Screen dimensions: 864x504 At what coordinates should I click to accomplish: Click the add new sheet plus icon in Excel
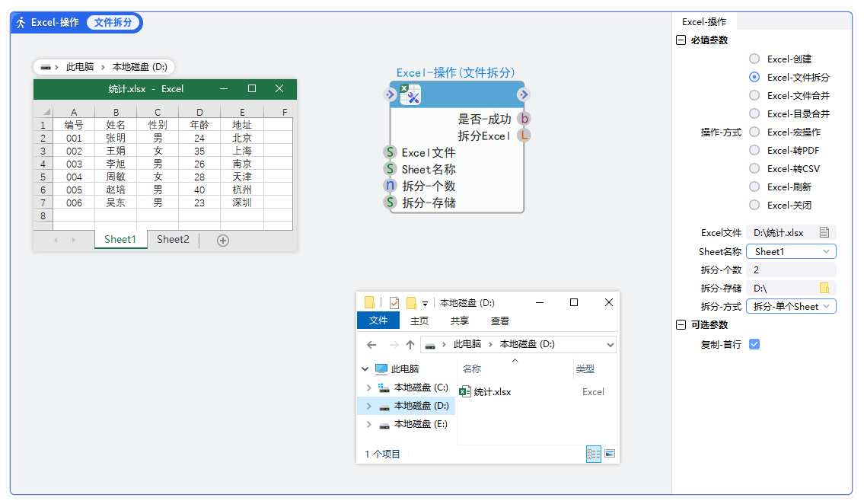point(222,240)
